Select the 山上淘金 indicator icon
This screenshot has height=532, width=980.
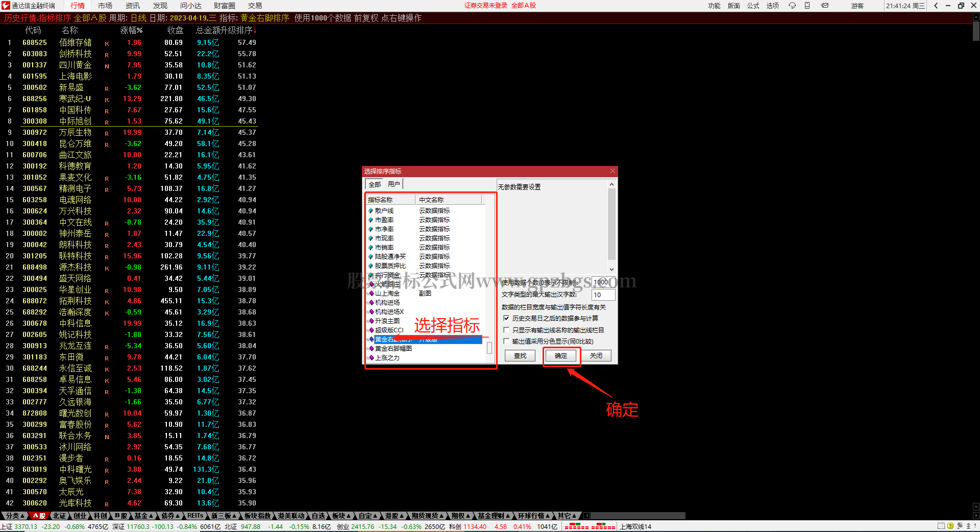(371, 294)
